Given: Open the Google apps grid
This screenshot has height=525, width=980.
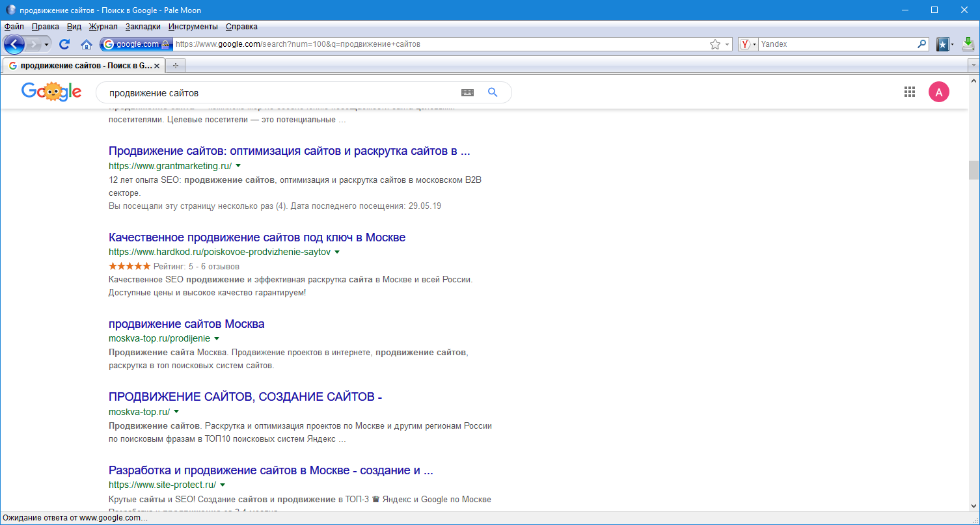Looking at the screenshot, I should [910, 92].
